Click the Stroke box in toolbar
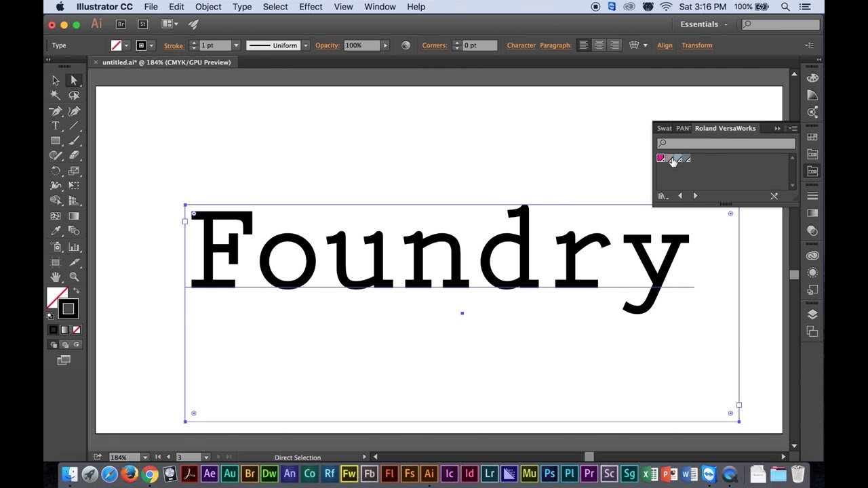 (x=68, y=309)
